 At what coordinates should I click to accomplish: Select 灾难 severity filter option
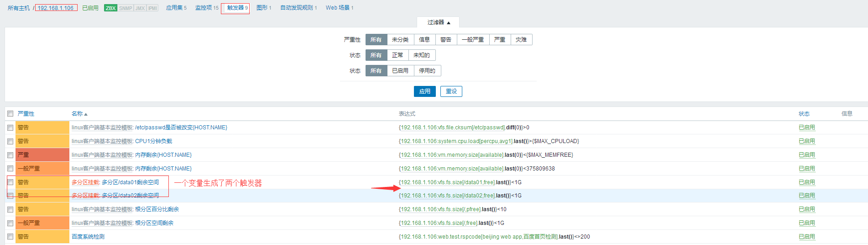pos(521,40)
